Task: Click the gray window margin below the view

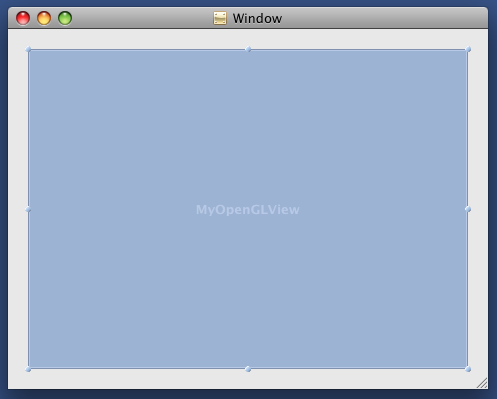Action: pyautogui.click(x=248, y=379)
